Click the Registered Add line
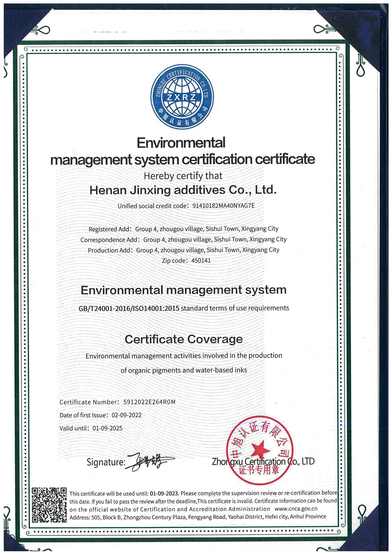 (183, 229)
